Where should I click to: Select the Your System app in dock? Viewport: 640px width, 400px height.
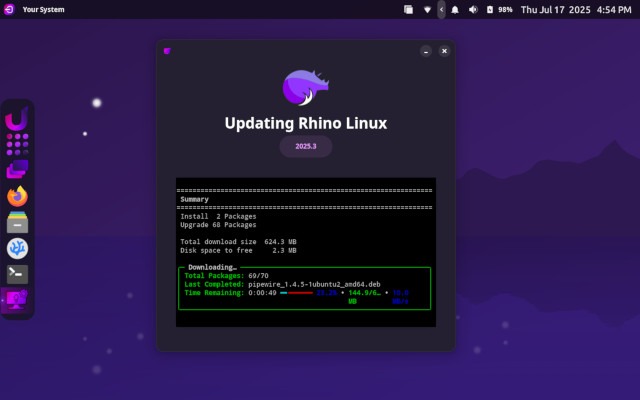[x=16, y=300]
